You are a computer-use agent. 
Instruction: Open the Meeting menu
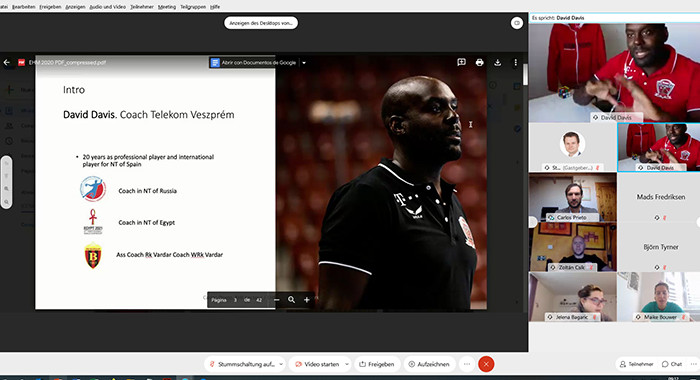coord(167,7)
